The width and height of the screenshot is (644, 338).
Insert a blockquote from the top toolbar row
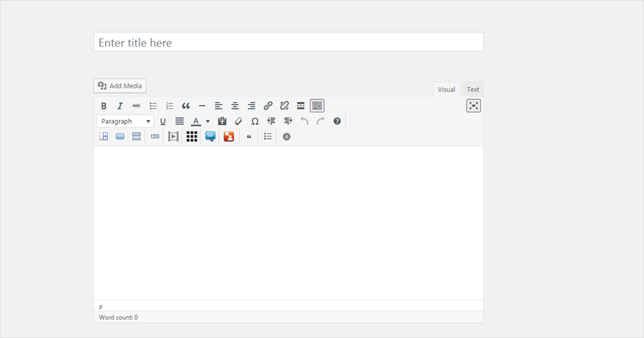click(186, 106)
